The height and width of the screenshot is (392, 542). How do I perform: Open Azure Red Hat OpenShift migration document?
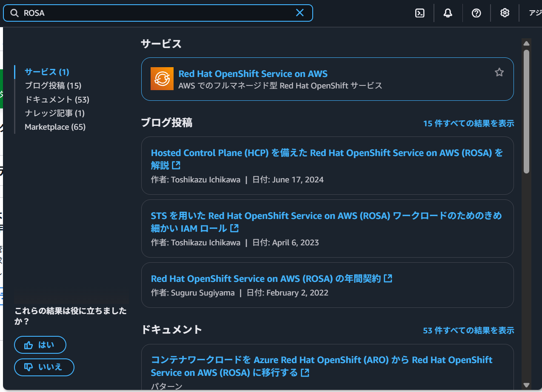322,366
